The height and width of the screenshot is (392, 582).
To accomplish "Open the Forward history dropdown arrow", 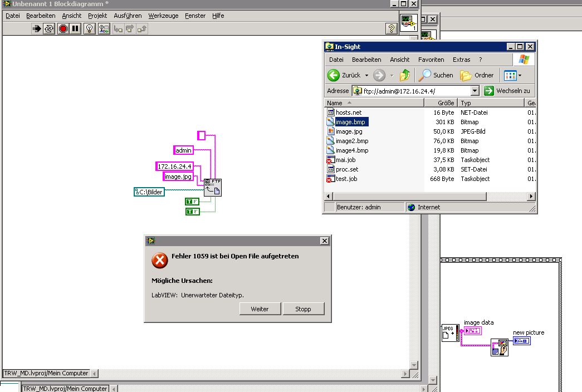I will [x=392, y=75].
